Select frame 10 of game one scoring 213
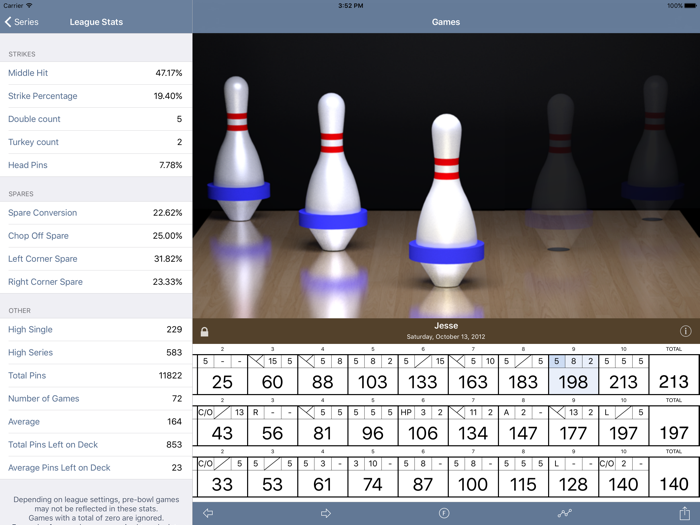The width and height of the screenshot is (700, 525). (x=623, y=375)
